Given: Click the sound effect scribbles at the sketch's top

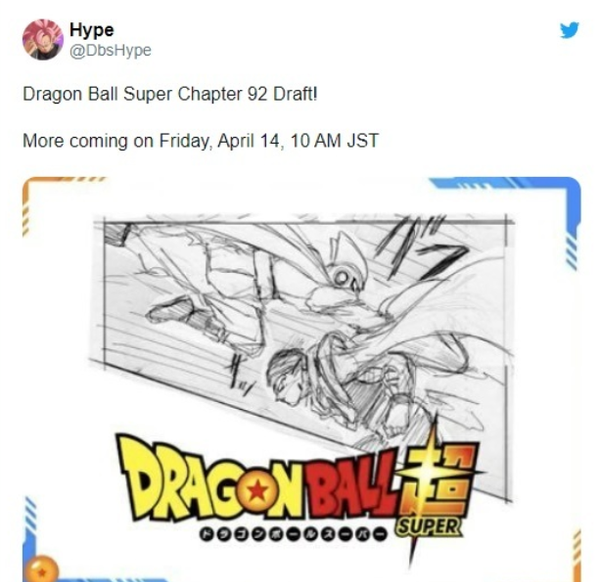Looking at the screenshot, I should click(423, 245).
